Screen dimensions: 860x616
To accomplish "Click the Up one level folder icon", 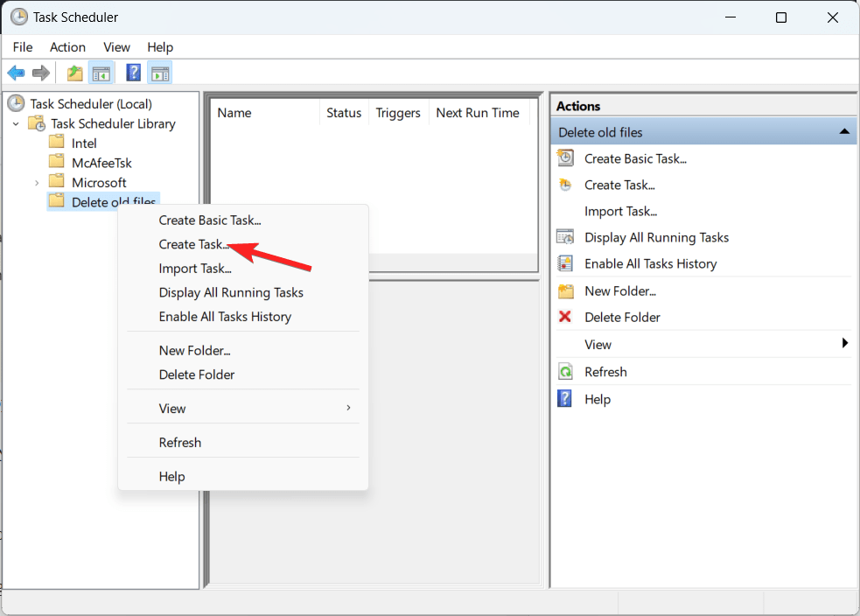I will point(73,72).
